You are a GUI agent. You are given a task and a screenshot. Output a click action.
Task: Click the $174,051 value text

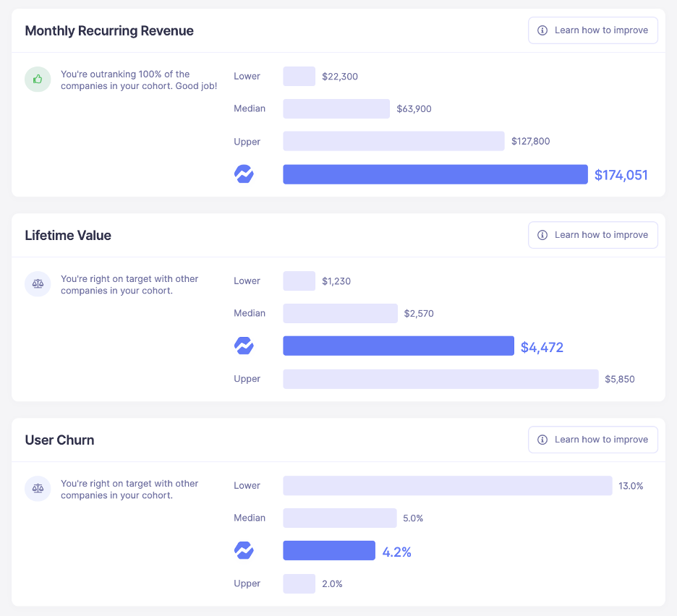coord(621,175)
